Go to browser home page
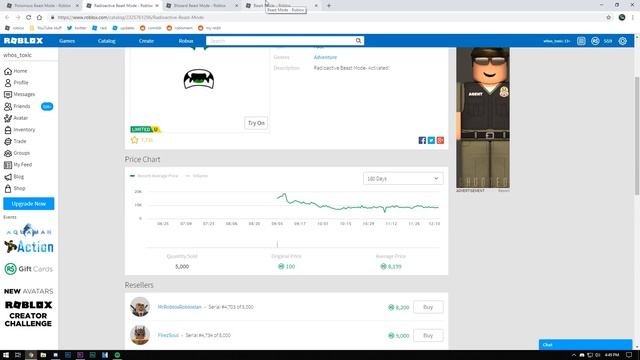The image size is (640, 360). point(39,17)
